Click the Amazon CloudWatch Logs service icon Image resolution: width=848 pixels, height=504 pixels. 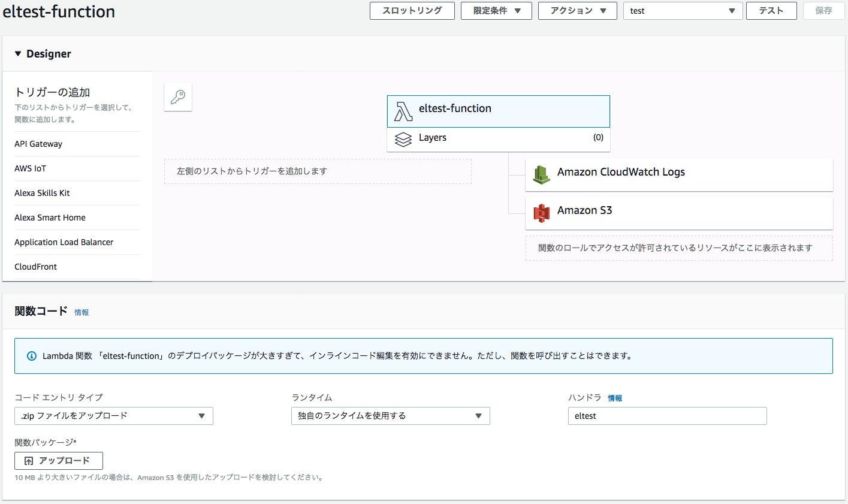click(541, 172)
